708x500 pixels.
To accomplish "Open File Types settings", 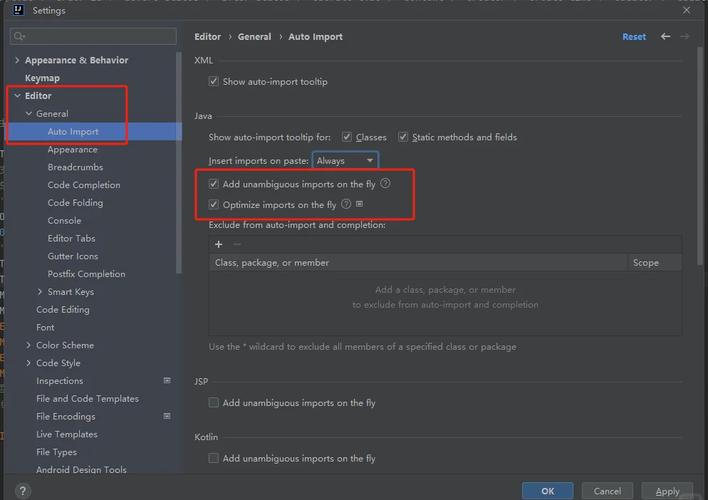I will click(x=56, y=452).
